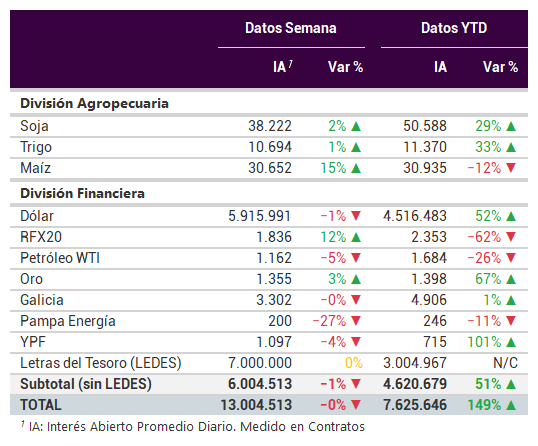Click the green up arrow for RFX20 weekly variation
The height and width of the screenshot is (446, 538).
(x=356, y=237)
